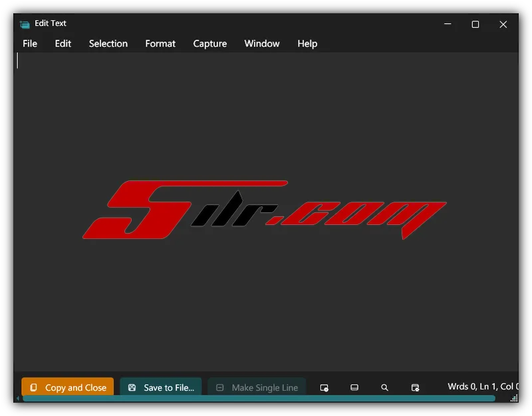The height and width of the screenshot is (416, 532).
Task: Open bottom bar settings icon with gear
Action: pyautogui.click(x=415, y=387)
